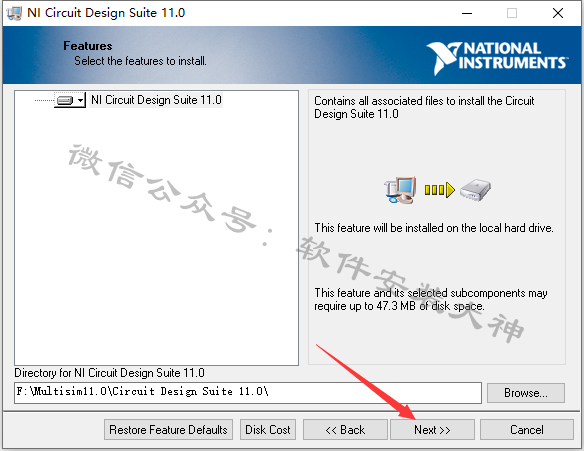584x451 pixels.
Task: Click the computer icon in description panel
Action: 400,190
